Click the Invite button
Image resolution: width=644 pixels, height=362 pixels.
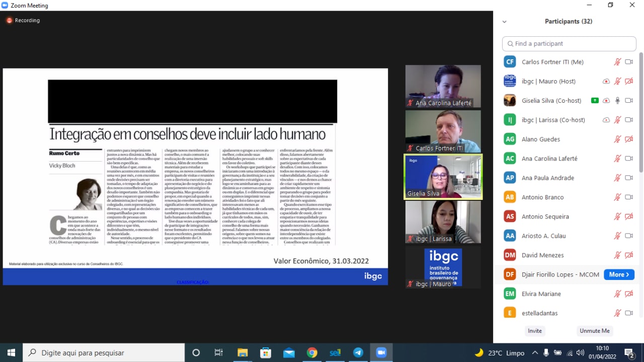coord(535,331)
